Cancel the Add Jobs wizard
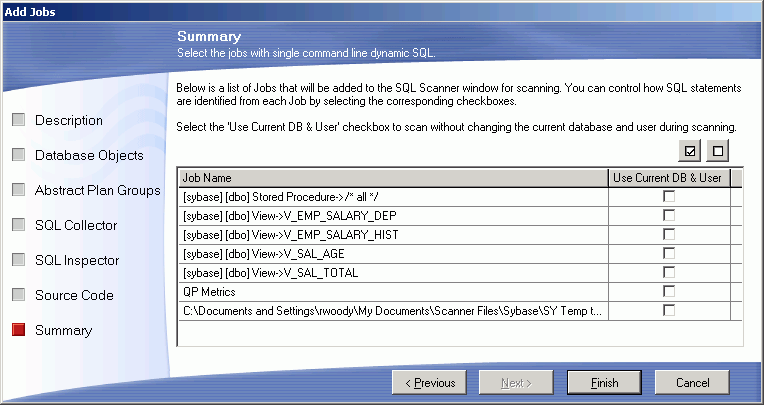 (692, 383)
